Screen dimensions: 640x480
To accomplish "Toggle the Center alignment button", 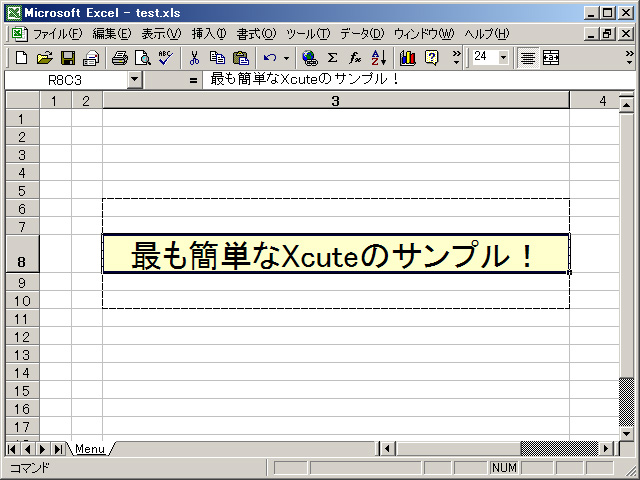I will pos(527,58).
